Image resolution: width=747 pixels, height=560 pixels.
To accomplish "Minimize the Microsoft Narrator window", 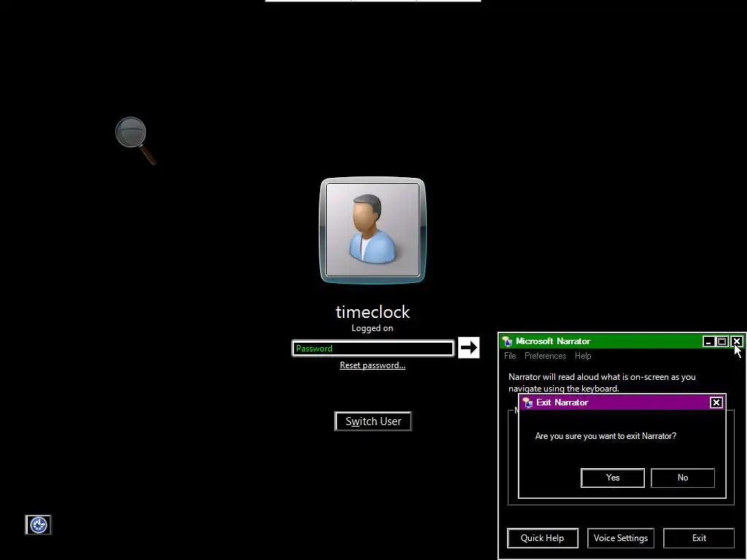I will [708, 341].
